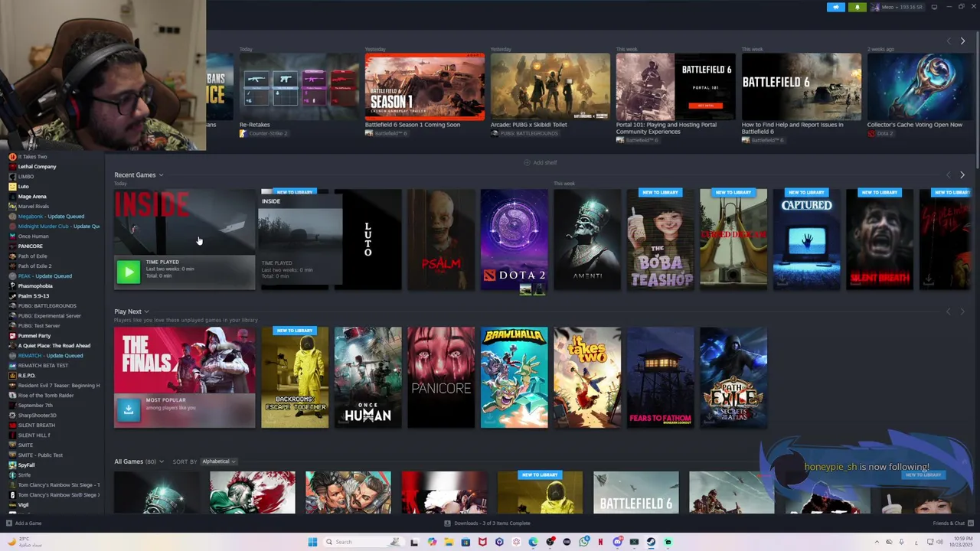Screen dimensions: 980x551
Task: Open the Steam announcements megaphone button
Action: (835, 7)
